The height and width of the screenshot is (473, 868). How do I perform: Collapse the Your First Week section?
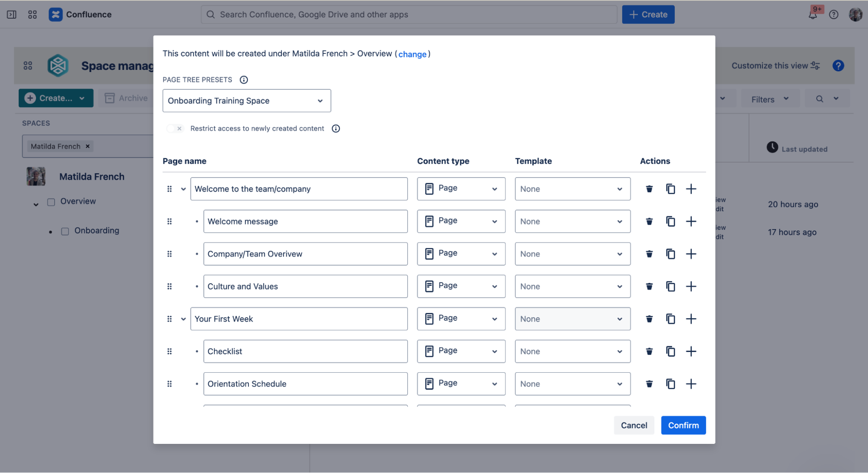[x=183, y=319]
